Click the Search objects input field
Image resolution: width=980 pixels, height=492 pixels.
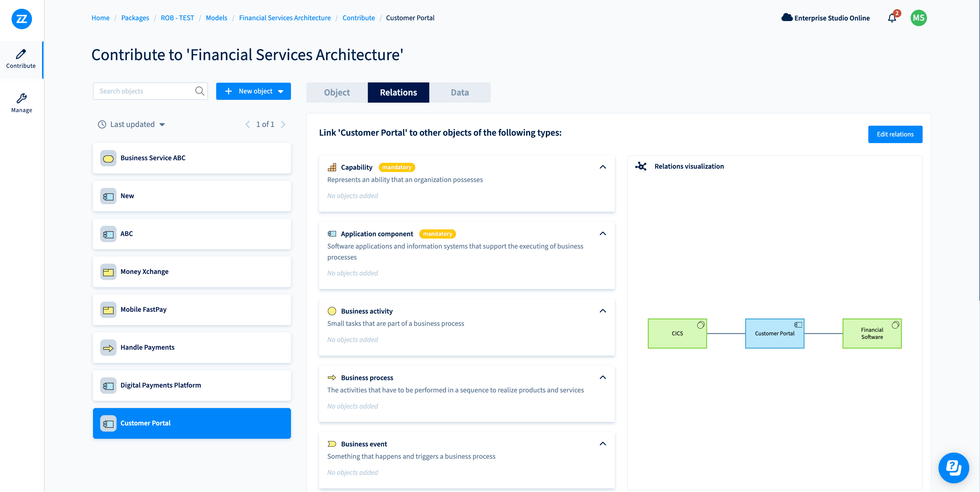point(144,91)
